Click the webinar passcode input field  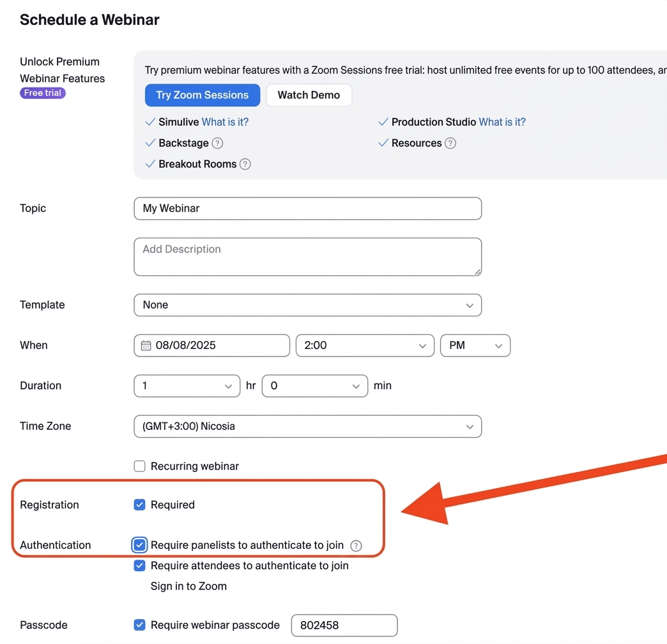click(344, 625)
